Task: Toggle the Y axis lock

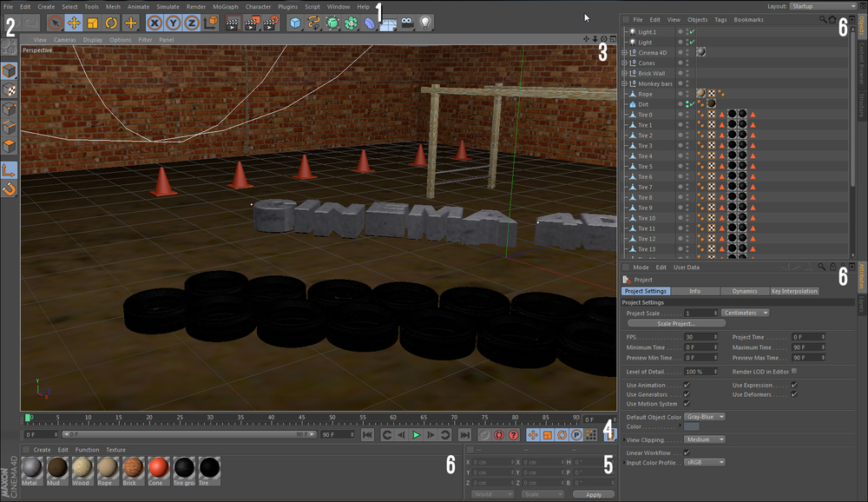Action: point(174,23)
